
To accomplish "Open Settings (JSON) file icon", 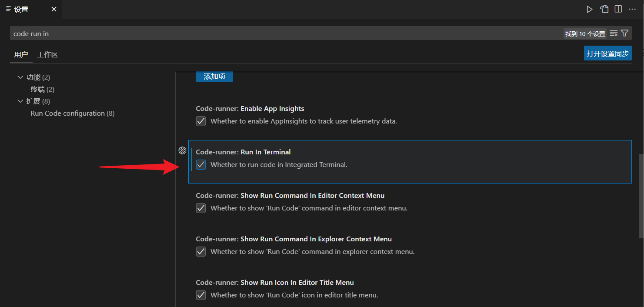I will click(604, 9).
